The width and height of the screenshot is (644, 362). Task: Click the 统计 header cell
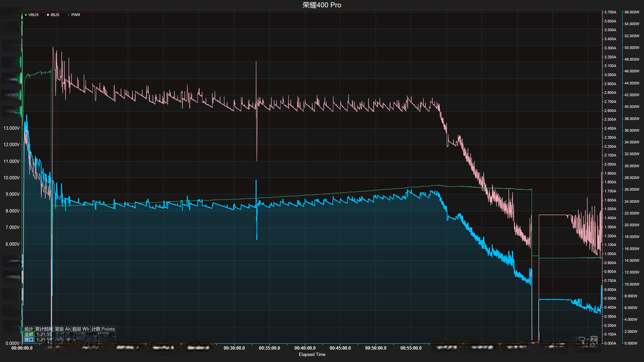(x=29, y=329)
